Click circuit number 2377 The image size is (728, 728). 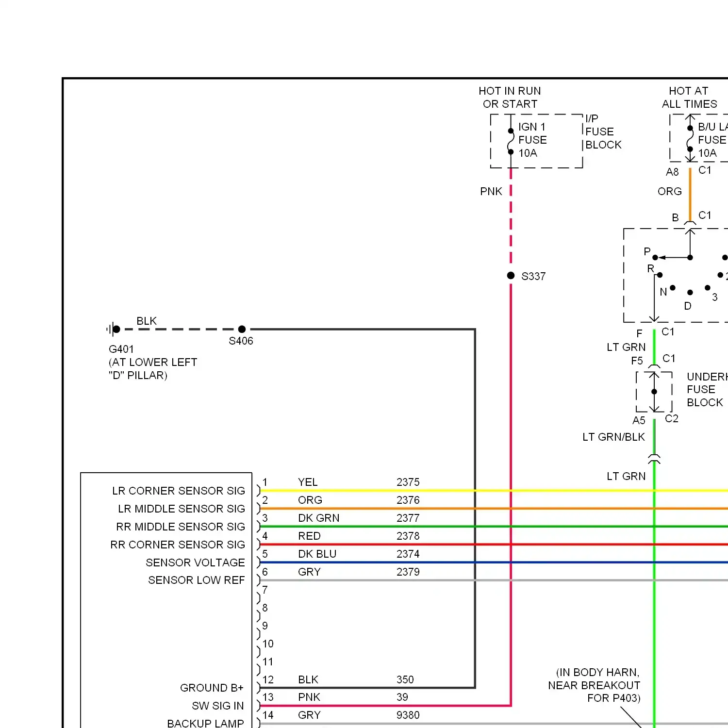coord(408,518)
